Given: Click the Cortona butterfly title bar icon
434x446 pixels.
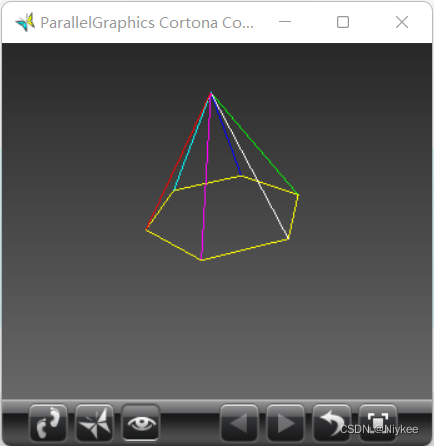Looking at the screenshot, I should tap(25, 22).
